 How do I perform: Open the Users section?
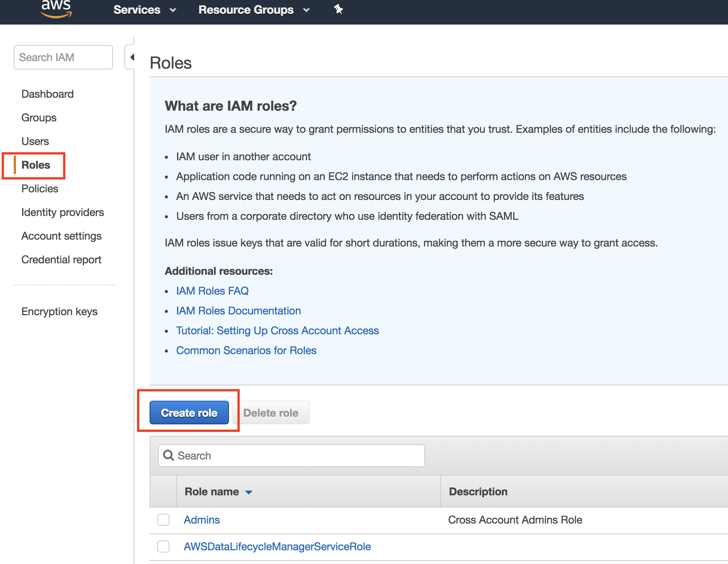point(35,141)
